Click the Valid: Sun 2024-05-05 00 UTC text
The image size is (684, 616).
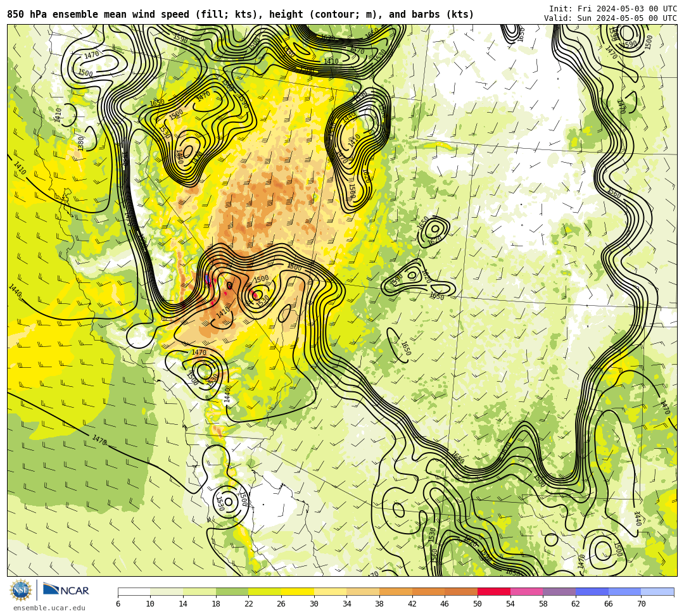point(611,18)
